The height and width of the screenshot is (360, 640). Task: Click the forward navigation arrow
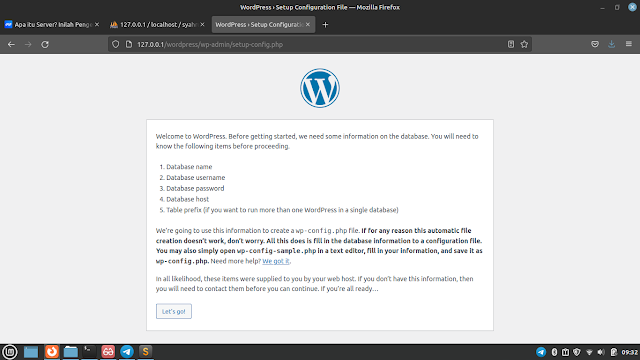click(x=28, y=44)
